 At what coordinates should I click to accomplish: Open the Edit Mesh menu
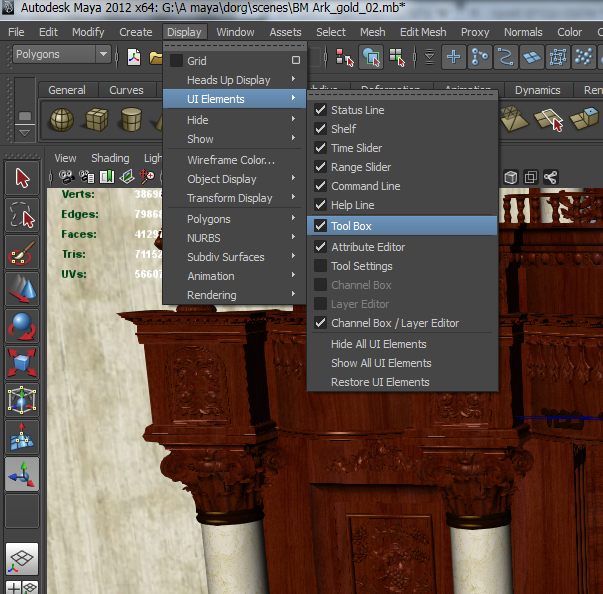coord(422,32)
